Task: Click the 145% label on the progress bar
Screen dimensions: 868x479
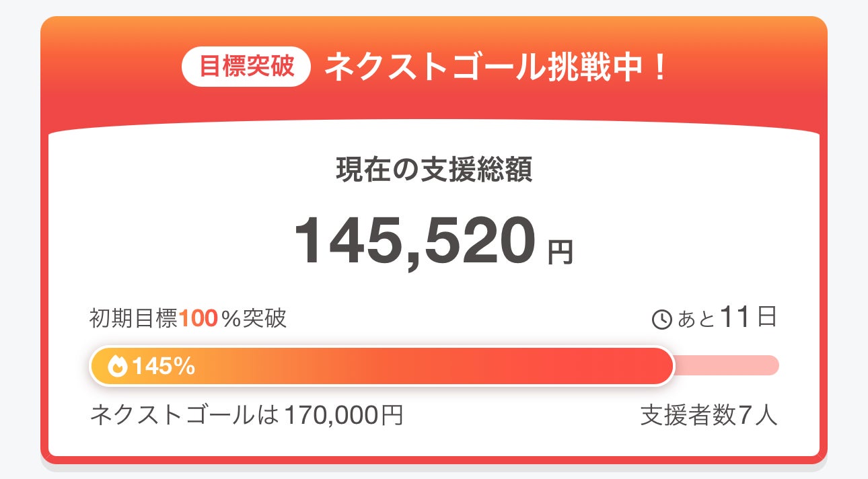Action: coord(164,367)
